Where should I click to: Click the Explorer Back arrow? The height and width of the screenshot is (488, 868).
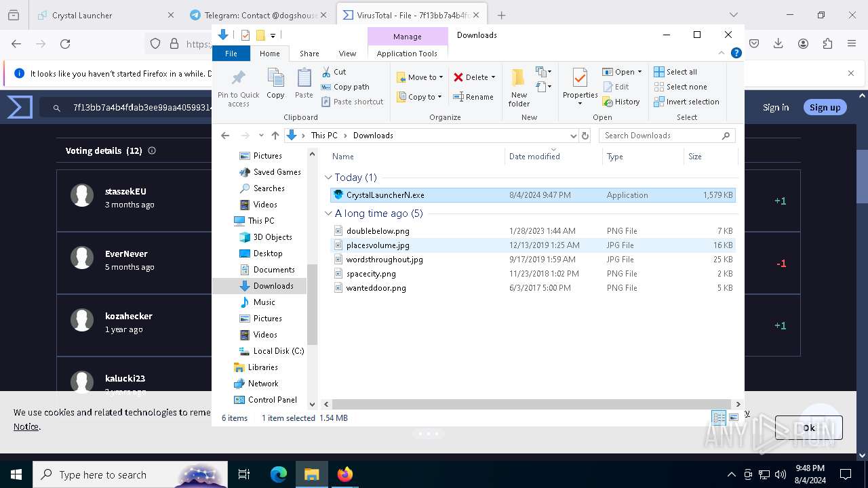[x=225, y=136]
